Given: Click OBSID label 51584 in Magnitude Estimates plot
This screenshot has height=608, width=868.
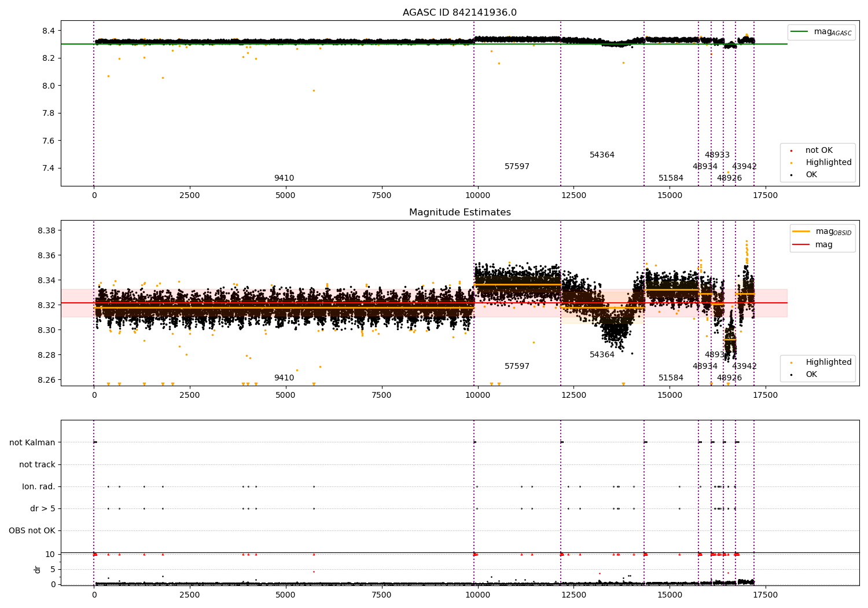Looking at the screenshot, I should click(671, 378).
